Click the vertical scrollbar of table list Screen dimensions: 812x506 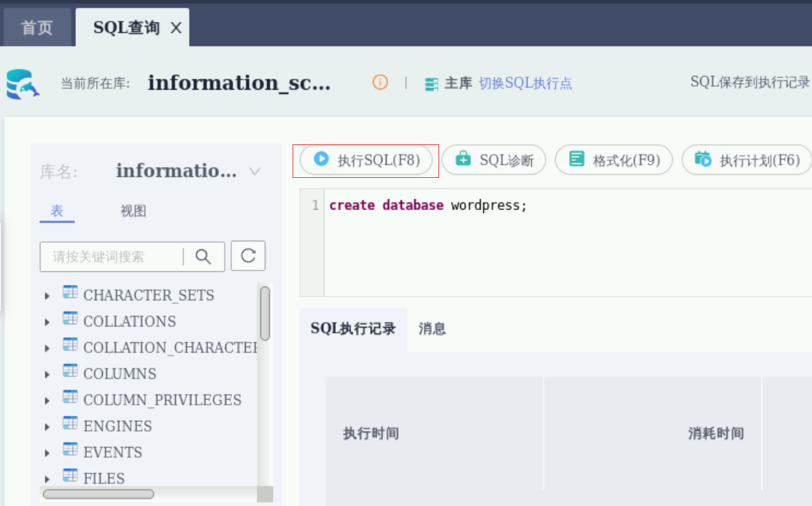click(265, 314)
